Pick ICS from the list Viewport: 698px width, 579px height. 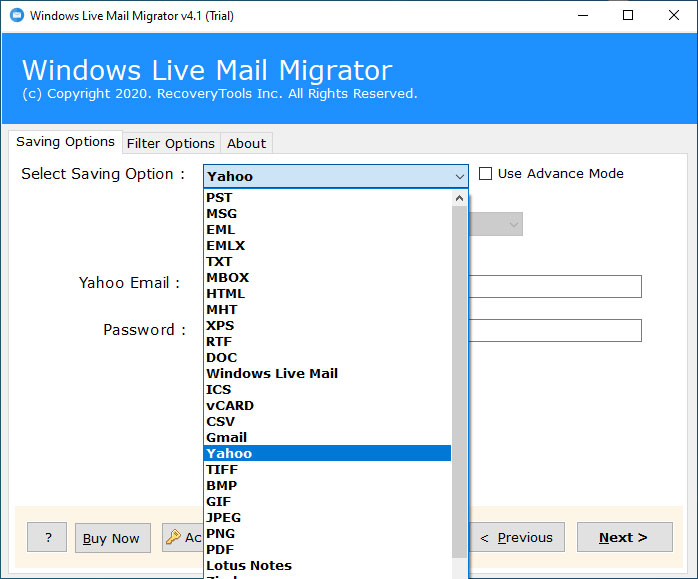pos(328,389)
